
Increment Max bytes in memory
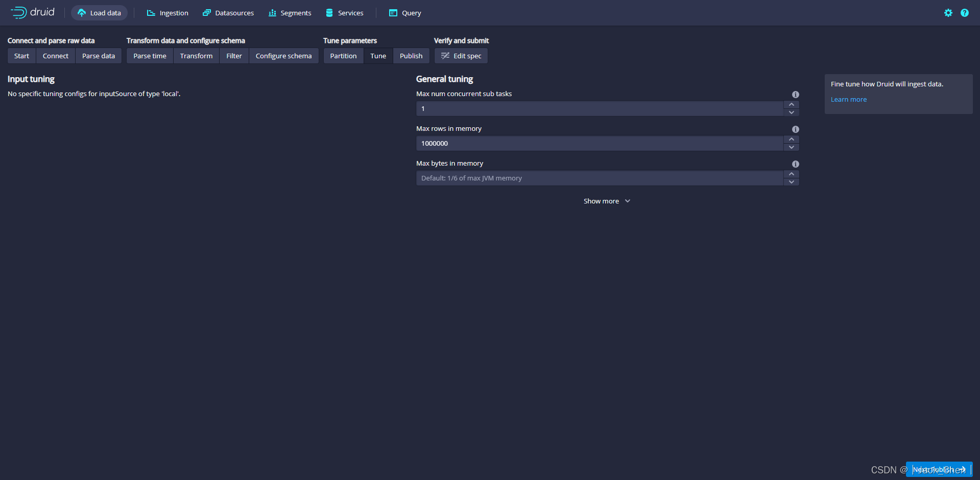click(x=792, y=174)
